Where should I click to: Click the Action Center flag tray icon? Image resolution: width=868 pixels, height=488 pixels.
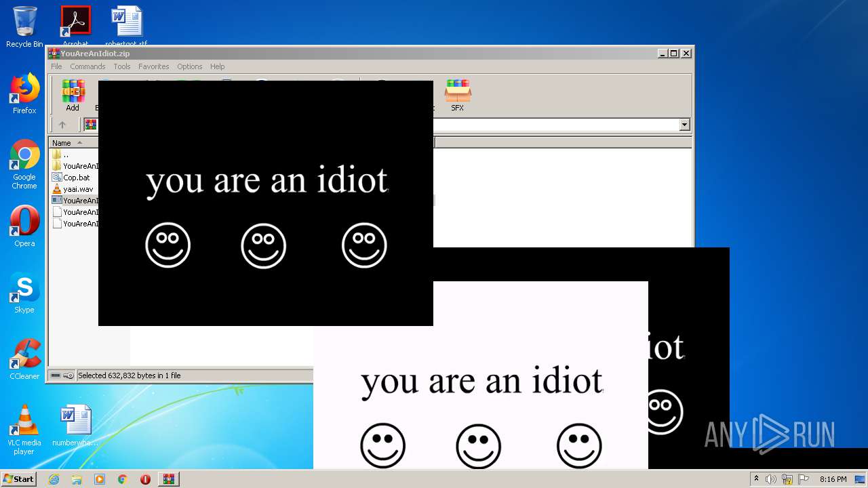804,479
